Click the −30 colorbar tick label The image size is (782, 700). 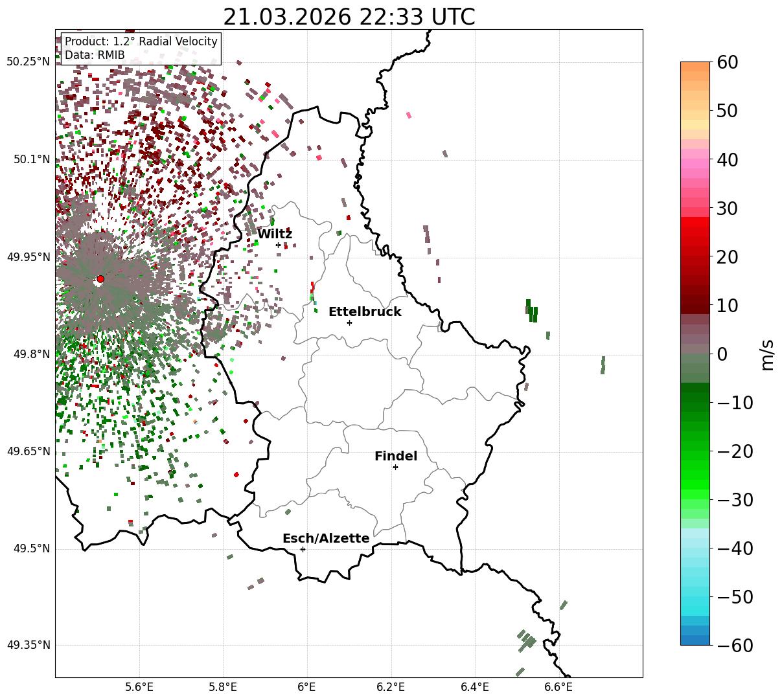[735, 500]
